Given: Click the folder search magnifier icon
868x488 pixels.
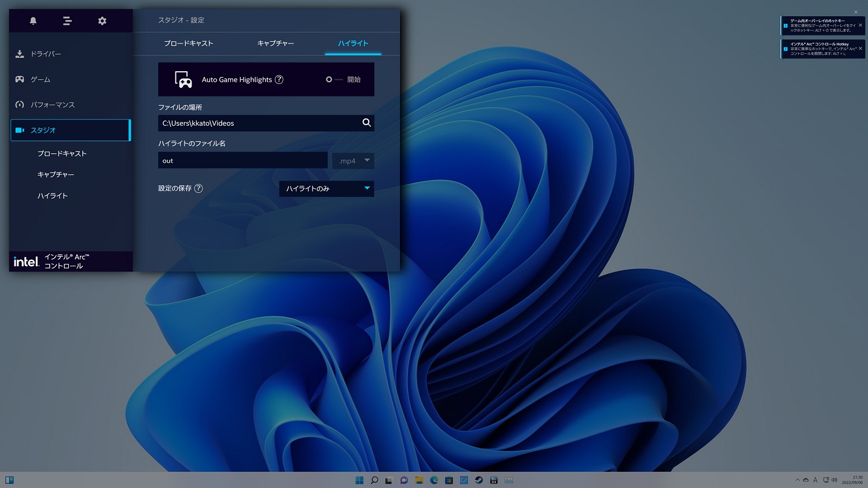Looking at the screenshot, I should [366, 123].
